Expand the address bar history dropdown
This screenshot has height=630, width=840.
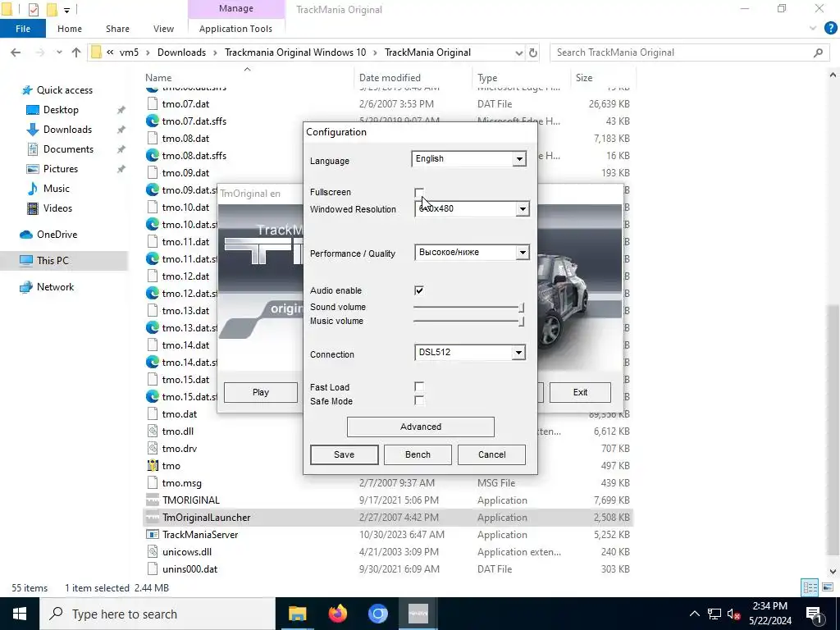(x=518, y=52)
